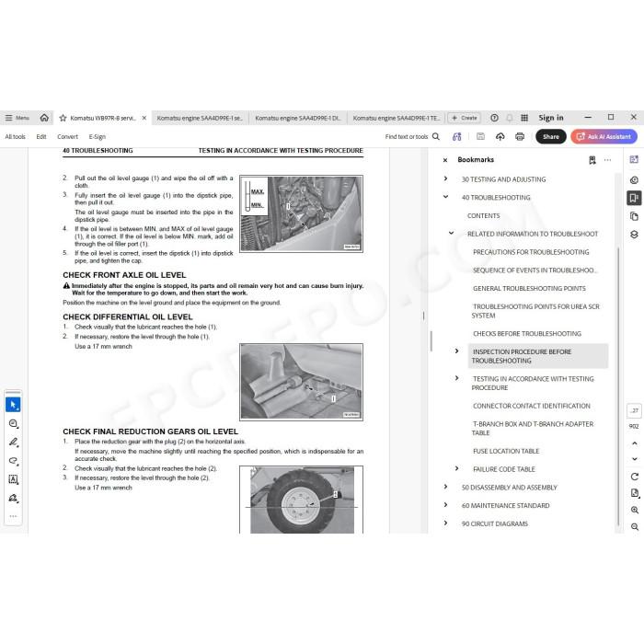Click the upload to cloud icon
The width and height of the screenshot is (644, 644).
point(500,137)
